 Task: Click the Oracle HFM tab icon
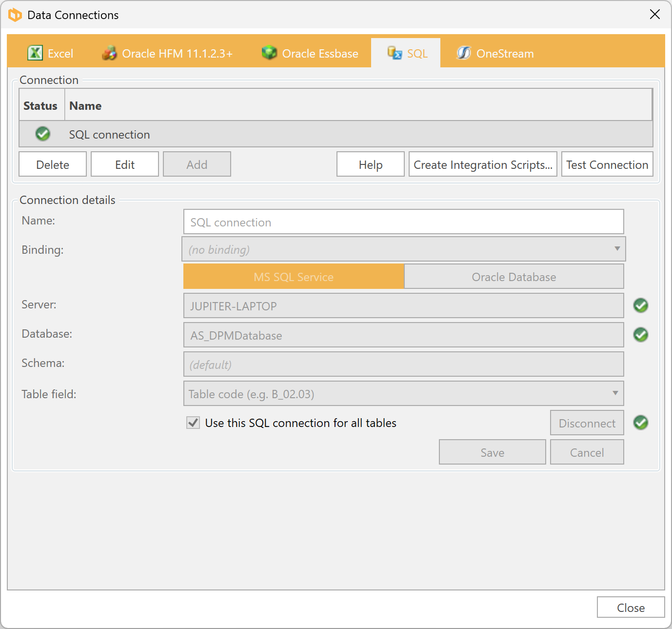[x=109, y=53]
